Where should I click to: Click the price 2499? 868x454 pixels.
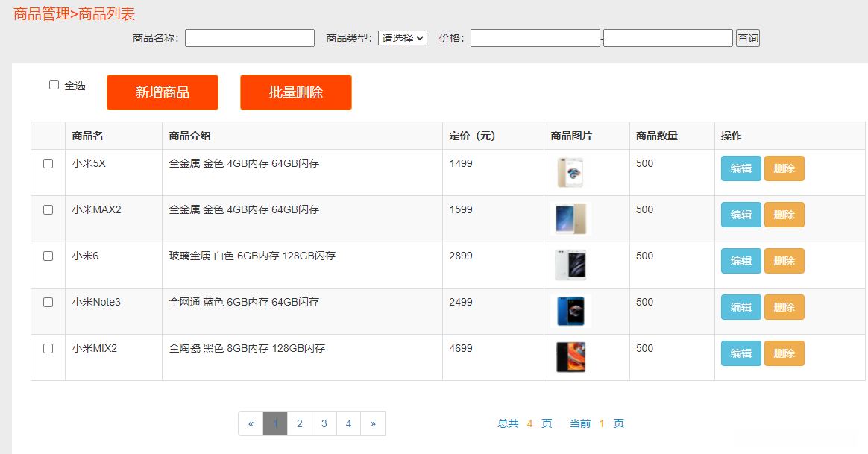[461, 303]
